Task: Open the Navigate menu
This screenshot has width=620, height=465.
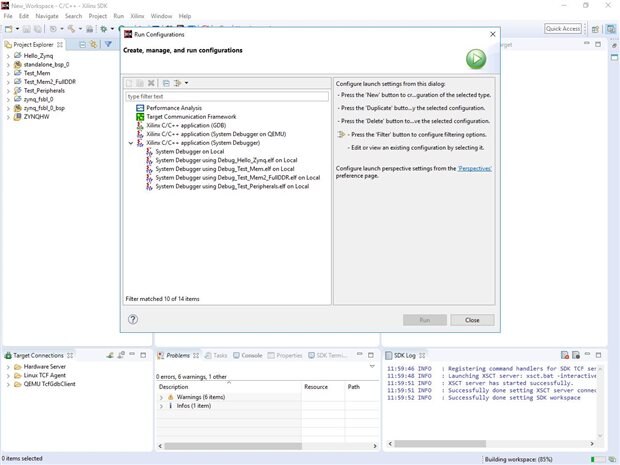Action: click(47, 16)
